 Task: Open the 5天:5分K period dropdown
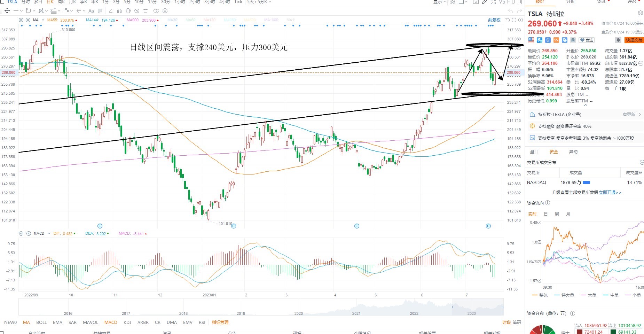259,2
